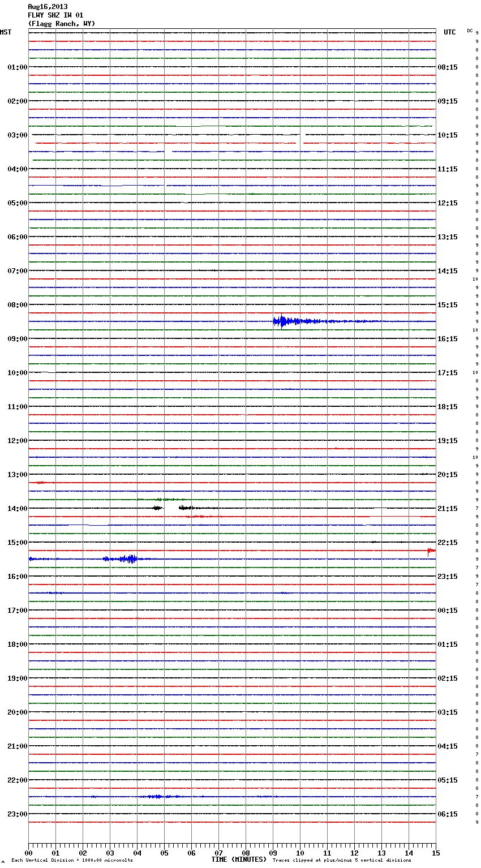481x868 pixels.
Task: Click the 15:00 MST time label
Action: [x=17, y=543]
